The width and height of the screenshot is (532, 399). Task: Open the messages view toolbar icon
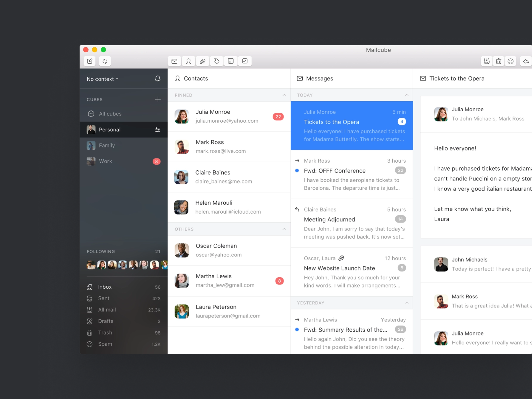174,61
